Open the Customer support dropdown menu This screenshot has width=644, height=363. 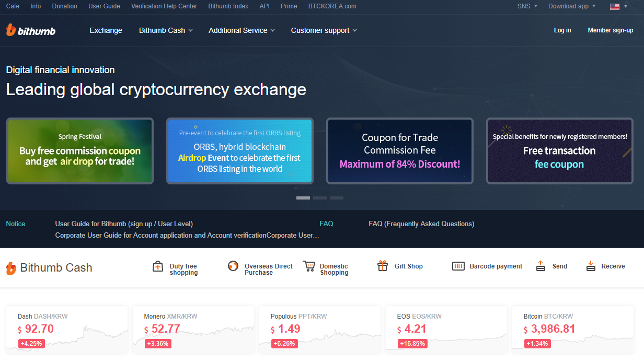[324, 30]
